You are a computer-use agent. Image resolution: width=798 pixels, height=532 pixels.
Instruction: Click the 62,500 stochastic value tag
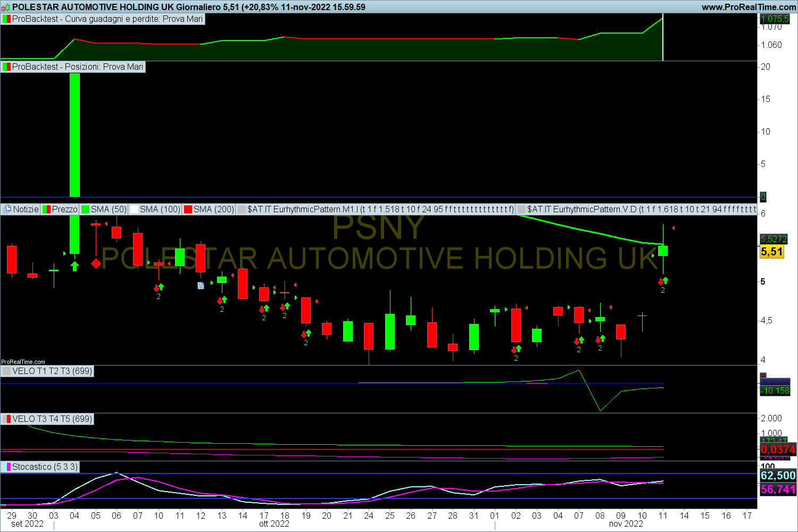pos(778,476)
